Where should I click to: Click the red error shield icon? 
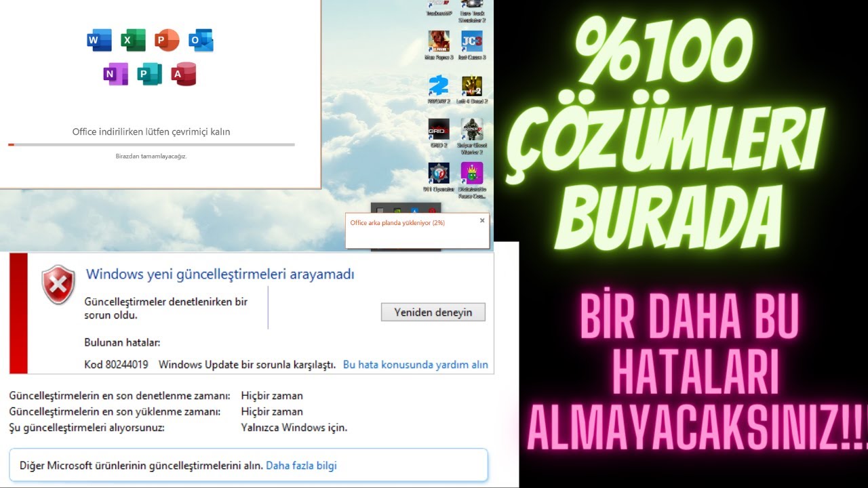pos(58,284)
